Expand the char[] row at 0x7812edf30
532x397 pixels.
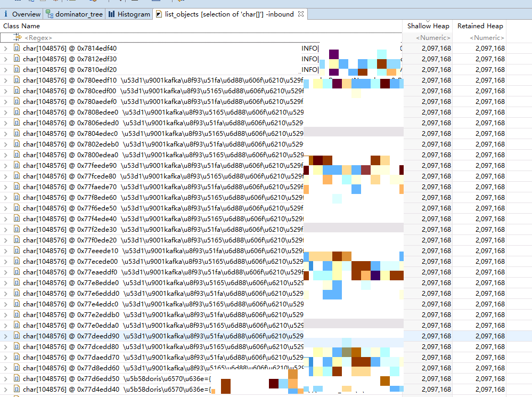5,59
